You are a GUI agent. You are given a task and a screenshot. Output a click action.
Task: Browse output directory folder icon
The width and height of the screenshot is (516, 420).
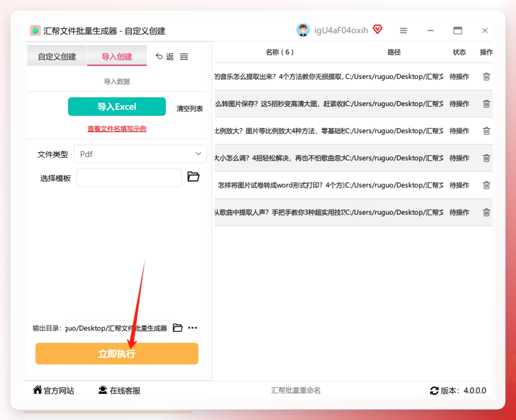178,328
